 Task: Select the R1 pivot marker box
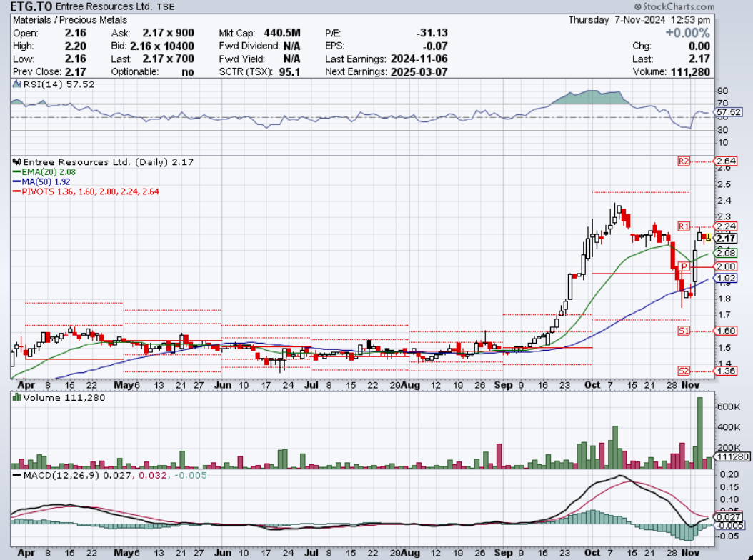click(x=684, y=226)
